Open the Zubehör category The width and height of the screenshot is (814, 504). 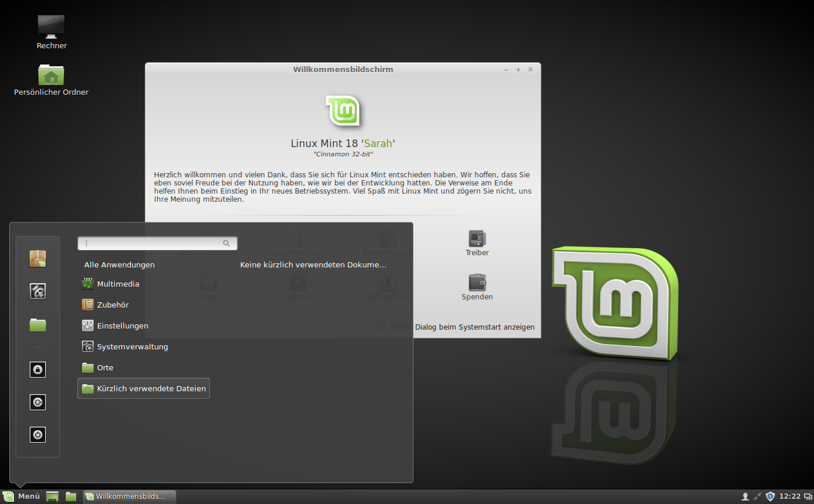point(113,305)
